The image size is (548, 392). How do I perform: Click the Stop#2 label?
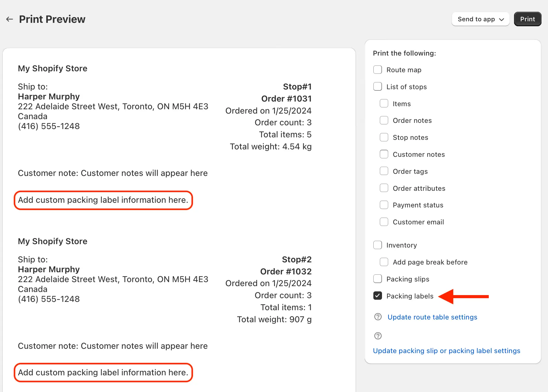[297, 259]
